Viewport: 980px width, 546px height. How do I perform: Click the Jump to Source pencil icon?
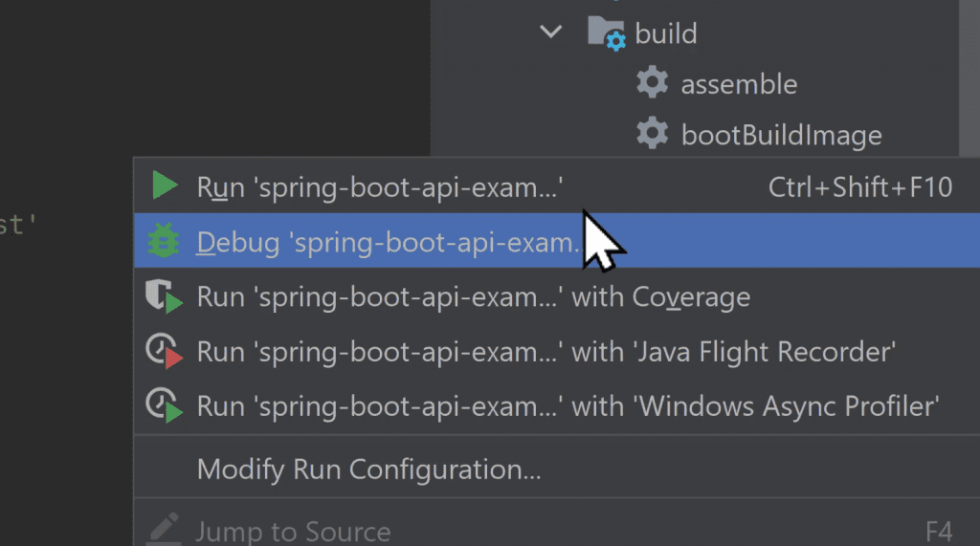(x=164, y=530)
